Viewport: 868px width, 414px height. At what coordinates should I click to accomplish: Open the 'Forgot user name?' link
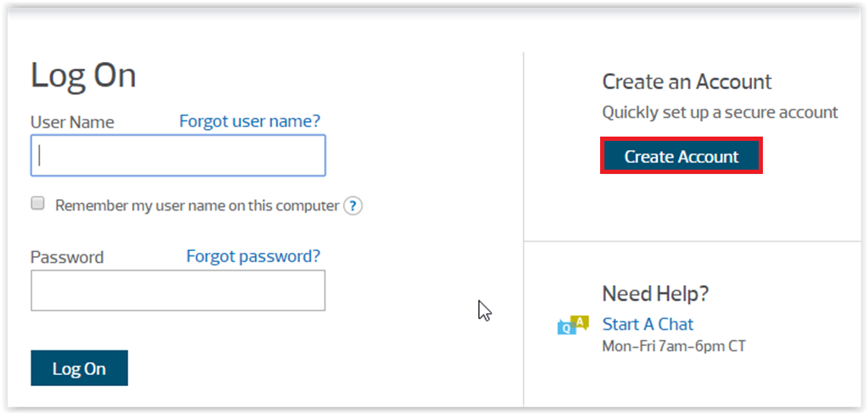(x=250, y=121)
